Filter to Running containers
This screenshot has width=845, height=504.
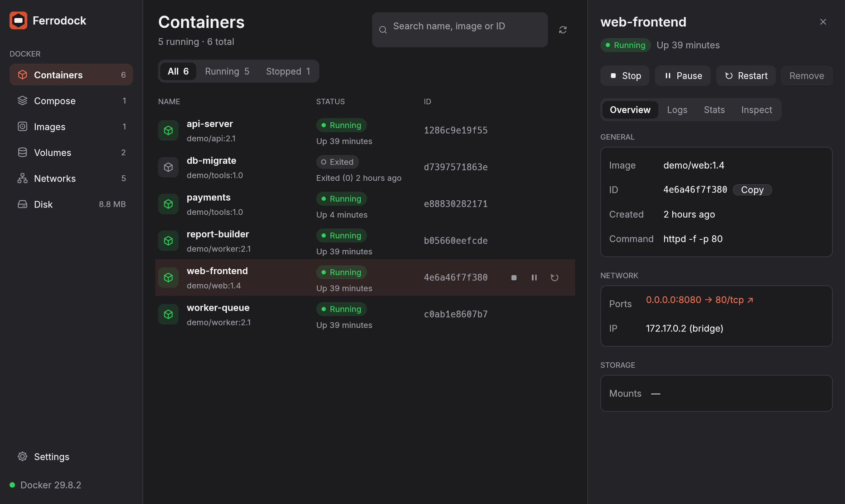tap(227, 71)
